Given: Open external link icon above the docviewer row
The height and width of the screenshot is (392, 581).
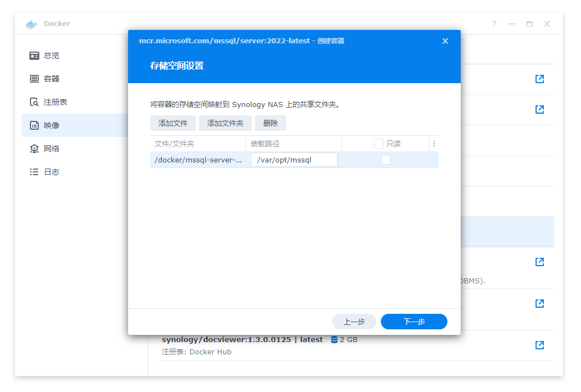Looking at the screenshot, I should point(539,303).
